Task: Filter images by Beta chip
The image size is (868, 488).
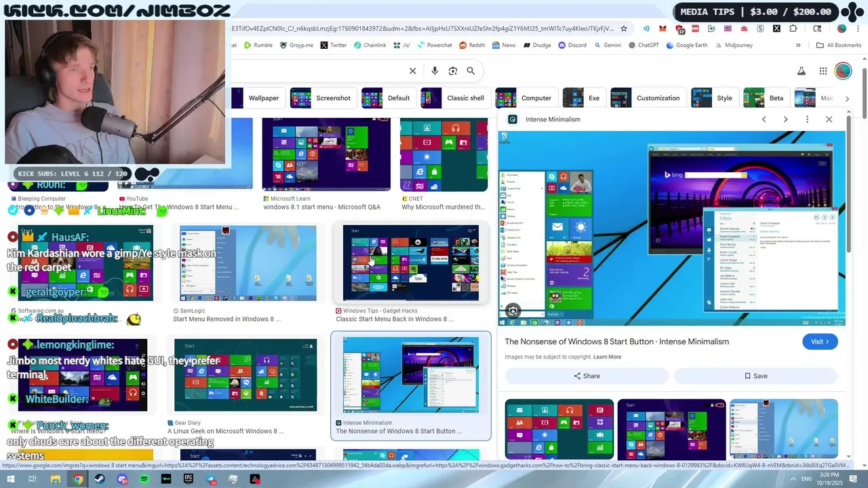Action: click(x=766, y=98)
